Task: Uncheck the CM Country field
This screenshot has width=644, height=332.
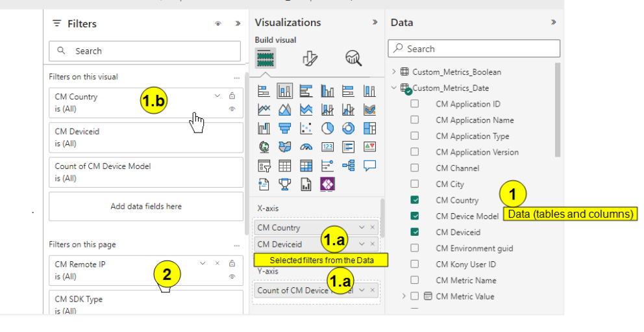Action: click(x=415, y=199)
